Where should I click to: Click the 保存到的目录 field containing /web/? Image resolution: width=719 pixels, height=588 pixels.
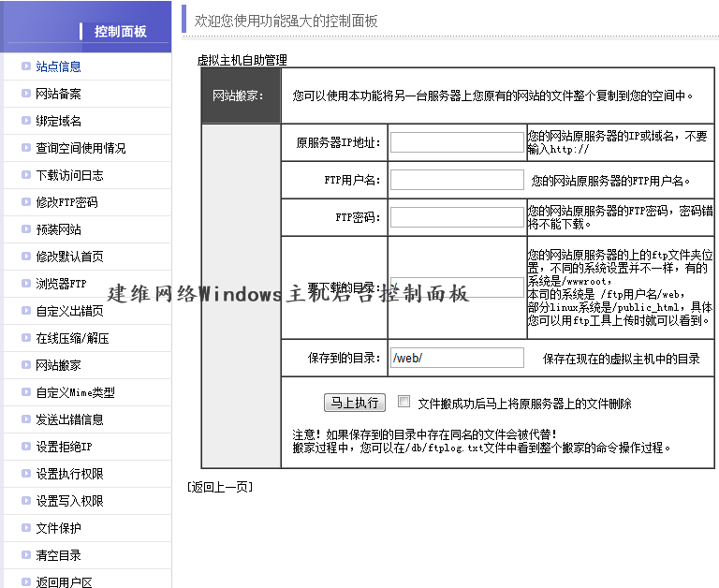[x=457, y=358]
